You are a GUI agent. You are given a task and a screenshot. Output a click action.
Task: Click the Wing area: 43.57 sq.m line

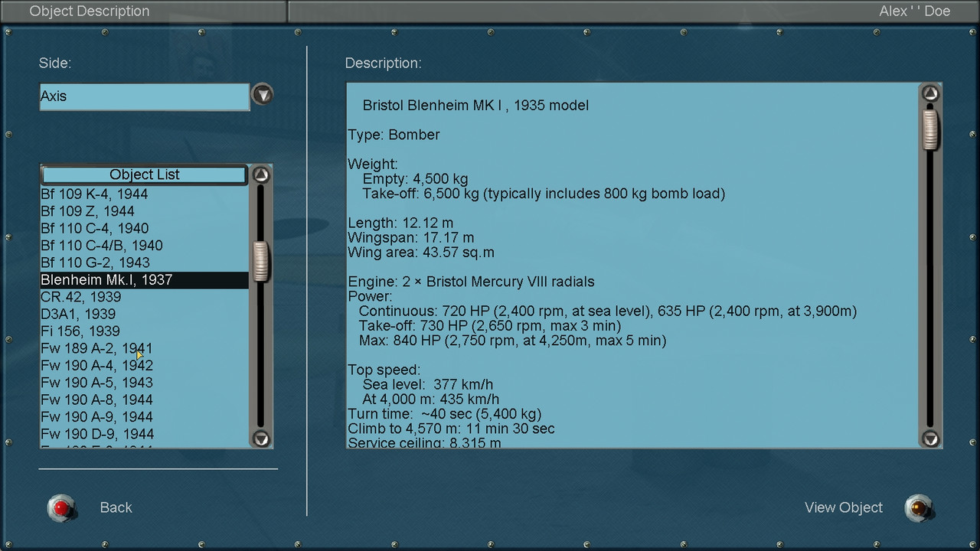coord(421,253)
